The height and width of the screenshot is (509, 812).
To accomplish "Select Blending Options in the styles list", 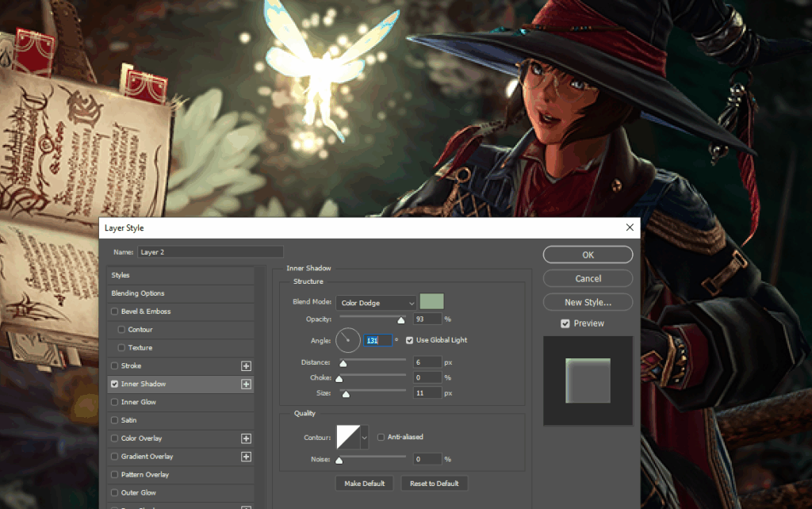I will coord(138,293).
